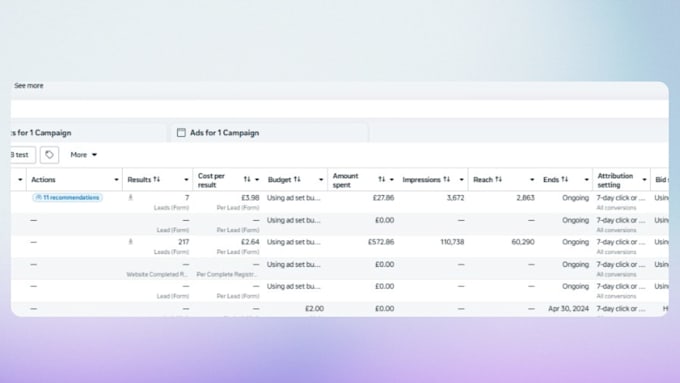This screenshot has height=383, width=680.
Task: Switch to the Ads for 1 Campaign tab
Action: coord(269,133)
